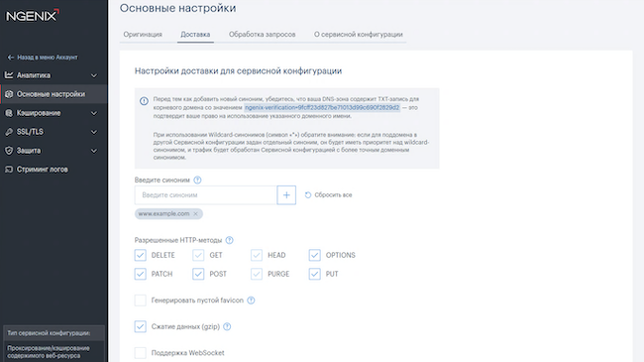Add the synonym with the plus button
Image resolution: width=644 pixels, height=362 pixels.
pos(286,195)
